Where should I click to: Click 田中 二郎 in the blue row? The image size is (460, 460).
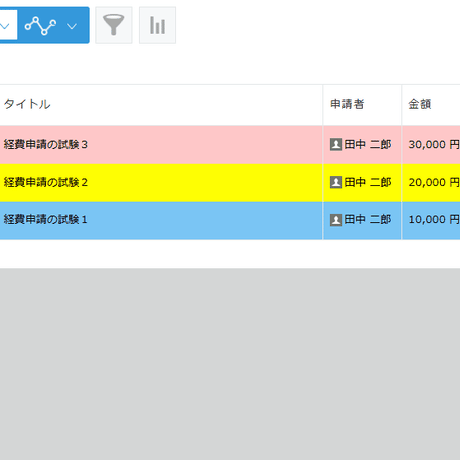[x=368, y=220]
